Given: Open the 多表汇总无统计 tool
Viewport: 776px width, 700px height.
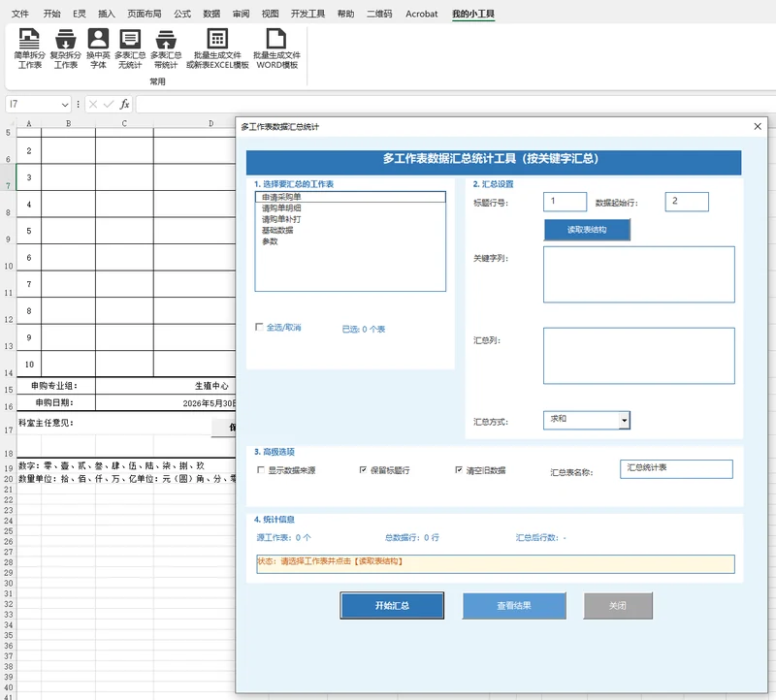Looking at the screenshot, I should tap(130, 48).
